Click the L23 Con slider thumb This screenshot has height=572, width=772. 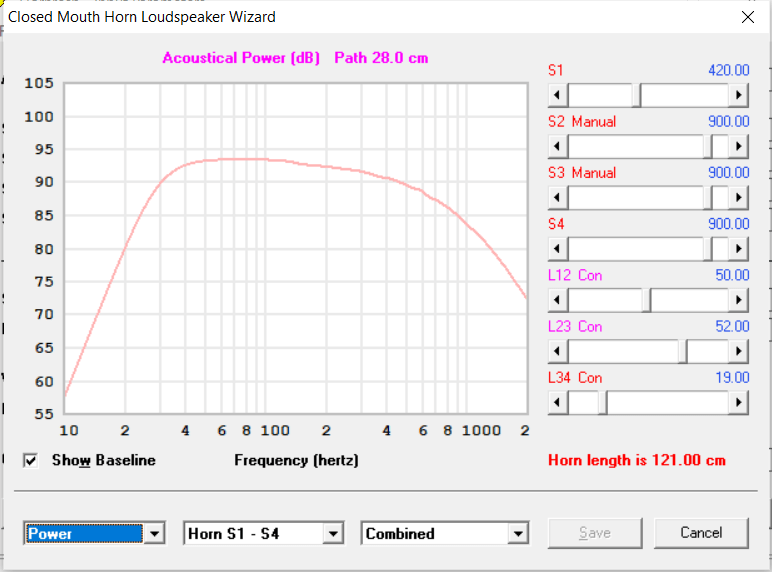(682, 351)
